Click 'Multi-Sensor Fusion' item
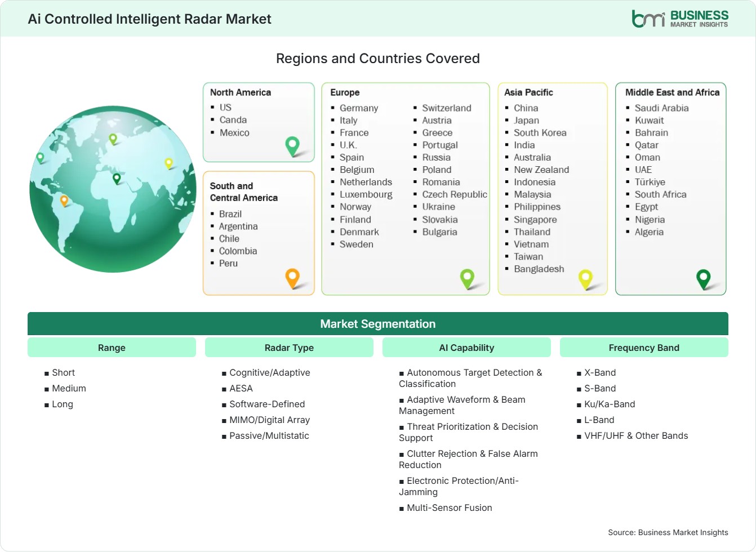756x552 pixels. coord(450,508)
